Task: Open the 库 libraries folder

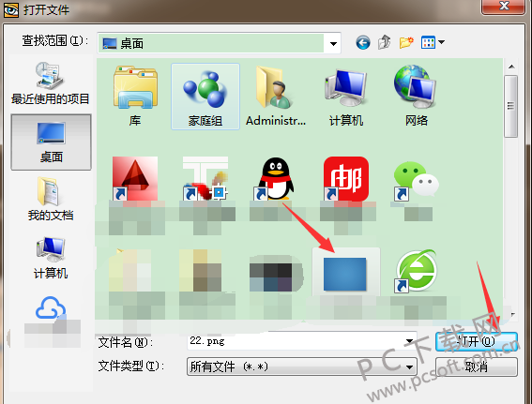Action: pyautogui.click(x=135, y=97)
